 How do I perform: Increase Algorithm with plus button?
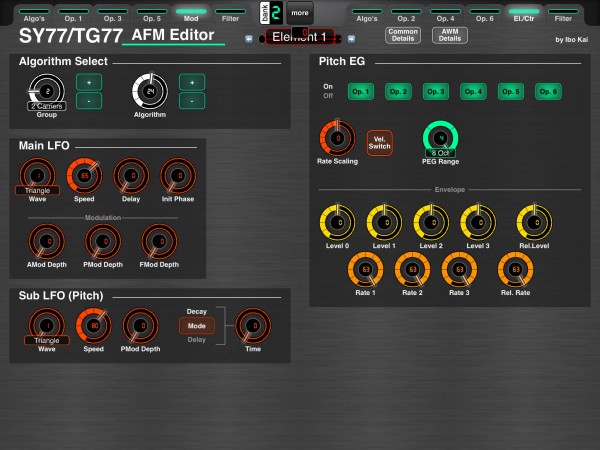(192, 82)
